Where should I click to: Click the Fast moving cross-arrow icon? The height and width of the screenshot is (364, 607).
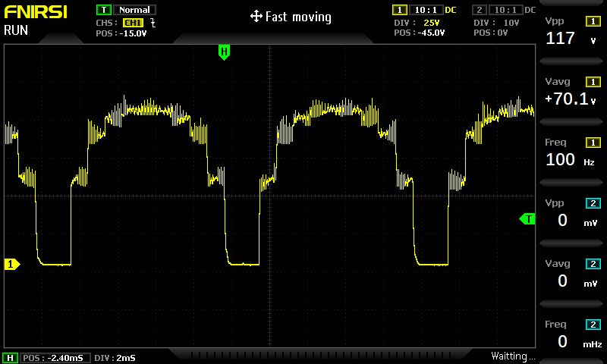coord(256,17)
